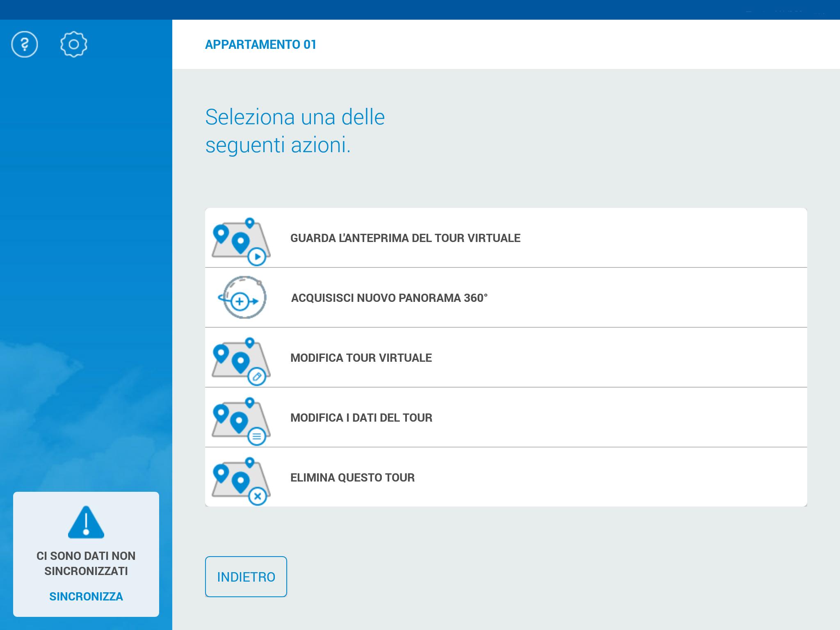Select Acquisisci nuovo panorama 360°
The image size is (840, 630).
click(506, 298)
